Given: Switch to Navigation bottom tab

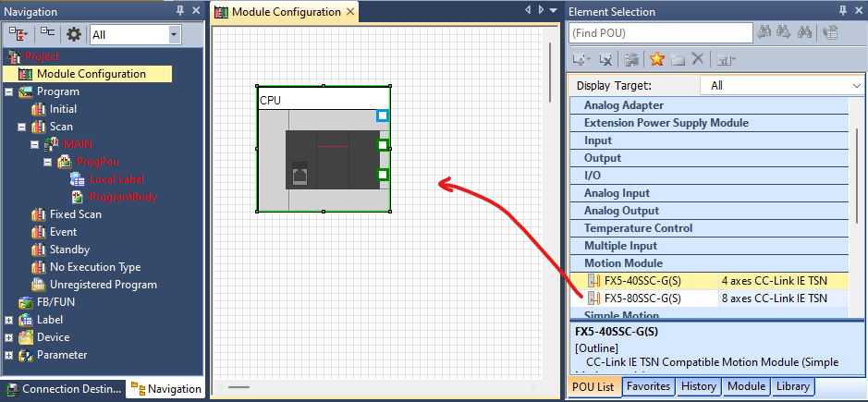Looking at the screenshot, I should point(166,389).
